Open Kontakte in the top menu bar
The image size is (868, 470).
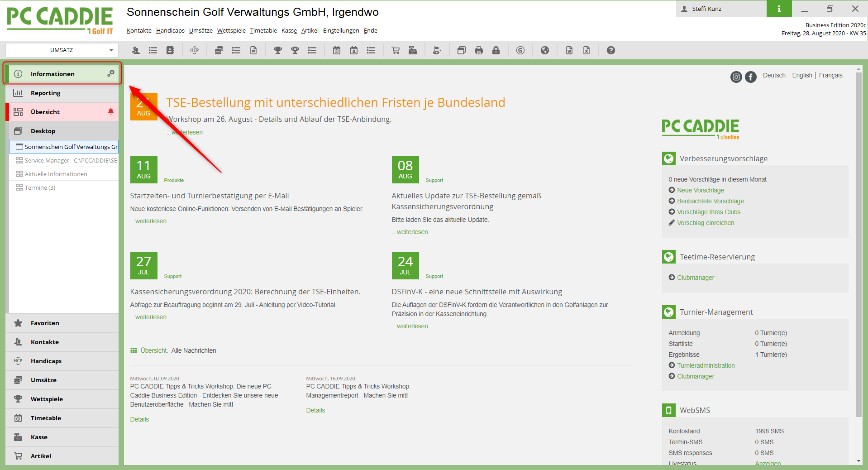pos(139,31)
